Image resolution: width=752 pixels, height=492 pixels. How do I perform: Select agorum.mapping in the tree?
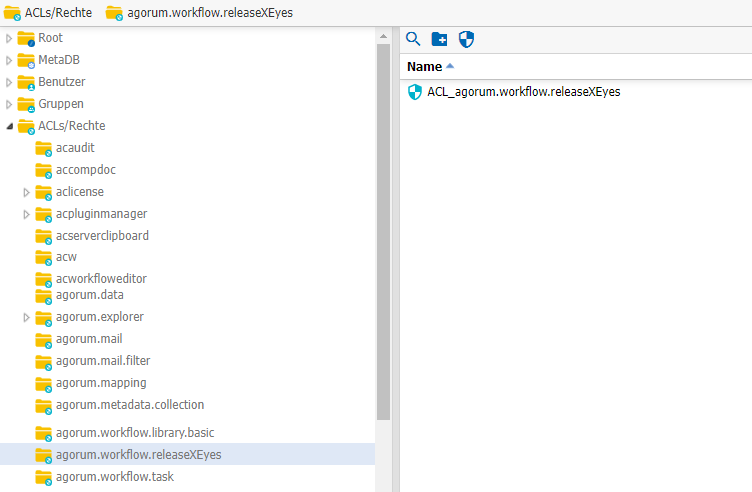tap(101, 384)
